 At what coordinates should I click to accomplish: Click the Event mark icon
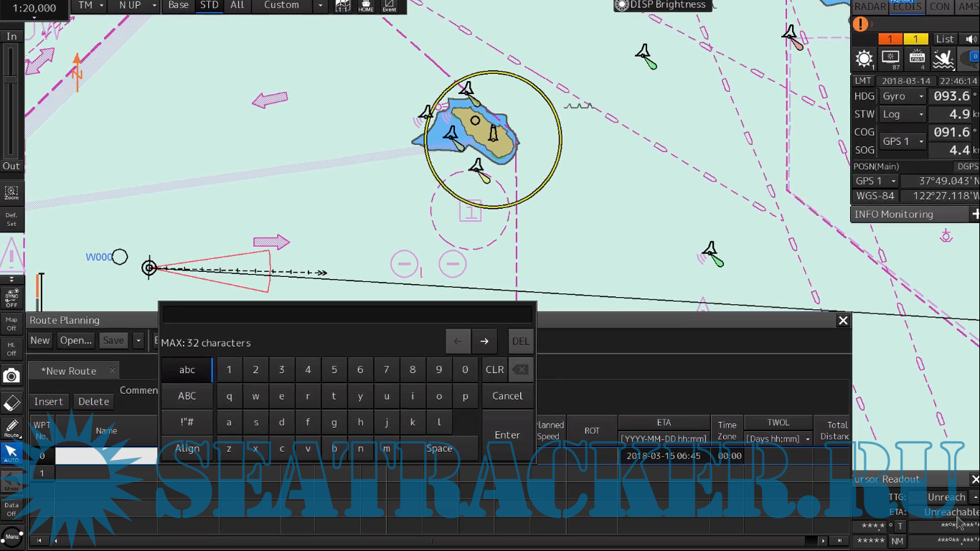click(x=389, y=6)
